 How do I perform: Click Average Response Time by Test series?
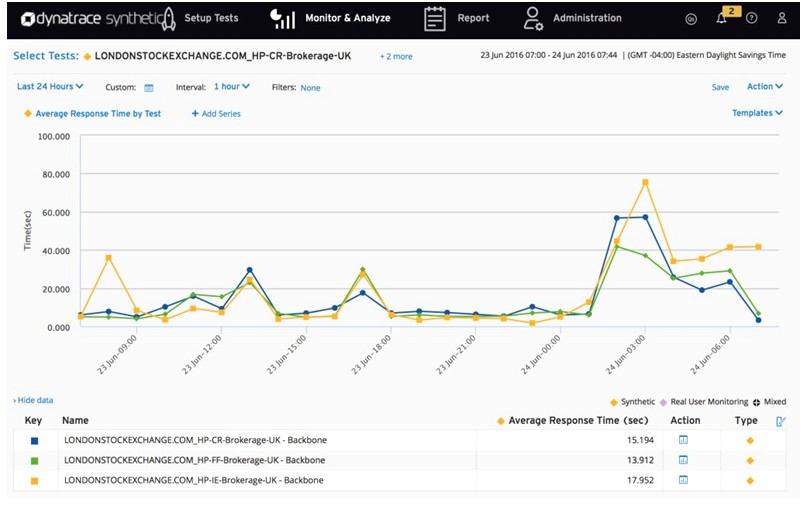98,114
